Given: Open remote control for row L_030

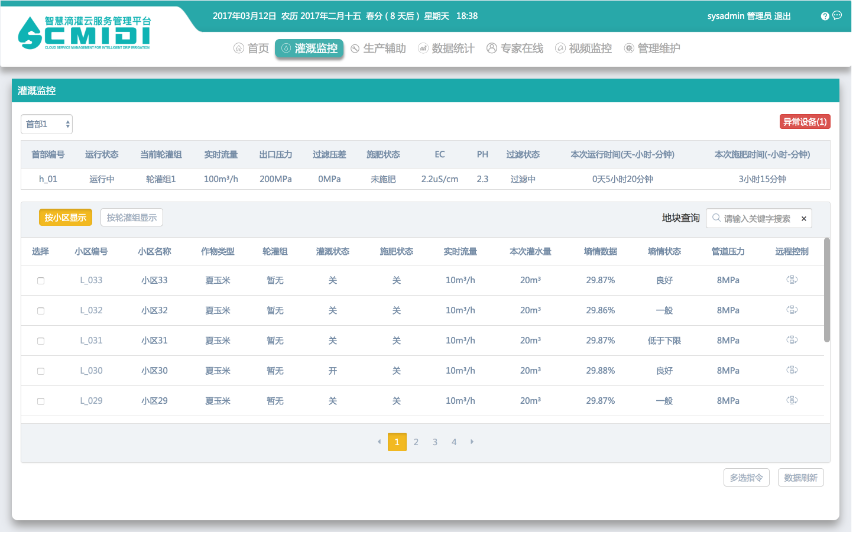Looking at the screenshot, I should pos(791,370).
